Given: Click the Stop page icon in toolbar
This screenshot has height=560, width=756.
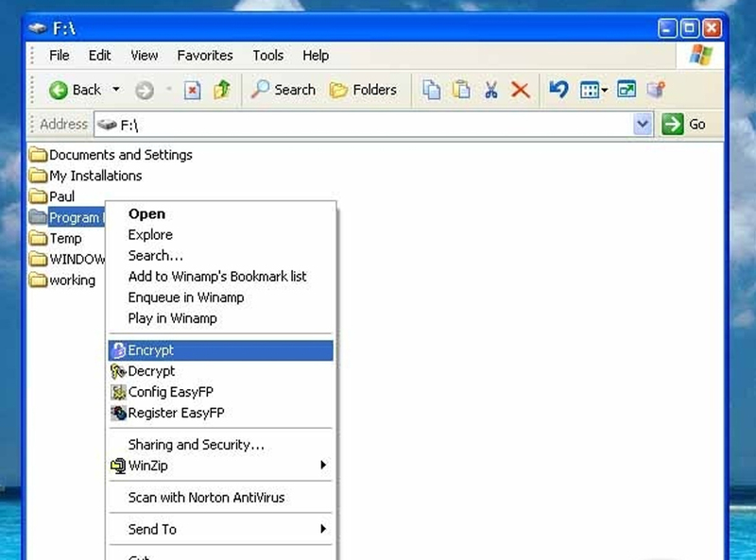Looking at the screenshot, I should coord(193,90).
